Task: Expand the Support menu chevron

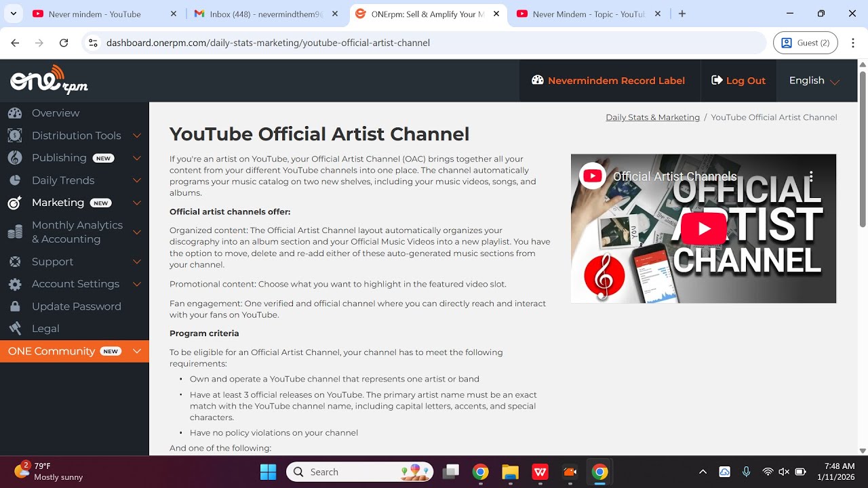Action: pos(137,262)
